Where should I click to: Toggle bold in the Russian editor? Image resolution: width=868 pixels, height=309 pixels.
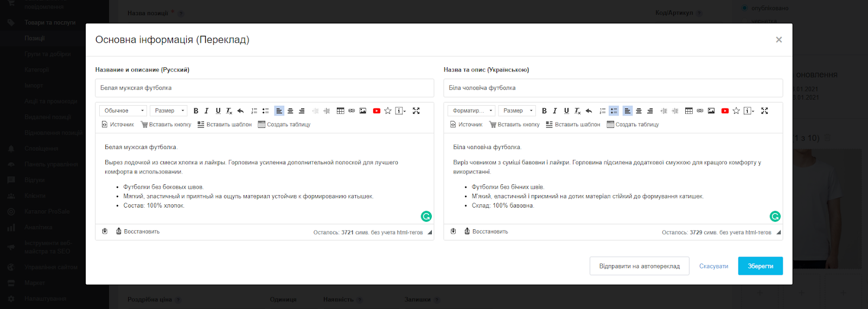point(196,111)
